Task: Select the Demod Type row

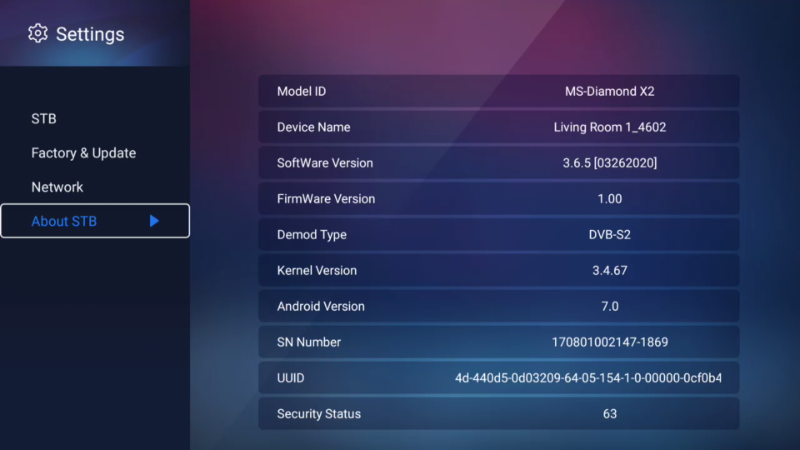Action: click(x=498, y=235)
